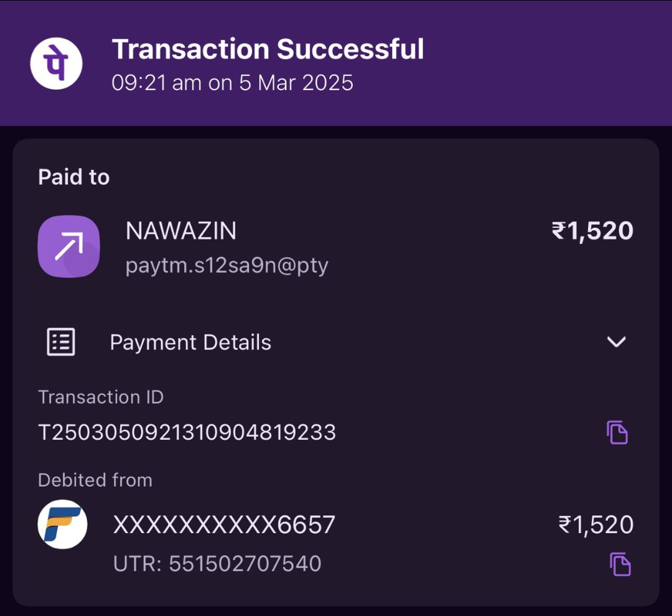672x616 pixels.
Task: Copy the Transaction ID
Action: point(617,432)
